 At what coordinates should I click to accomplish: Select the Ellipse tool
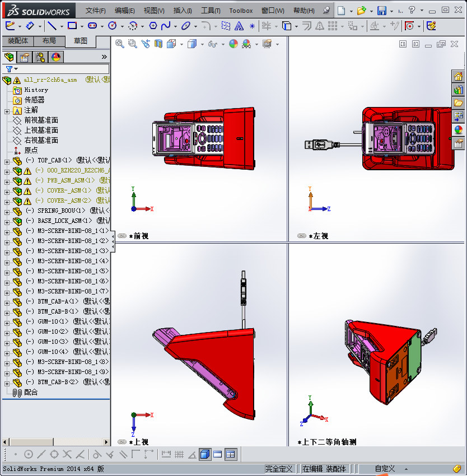click(x=185, y=26)
